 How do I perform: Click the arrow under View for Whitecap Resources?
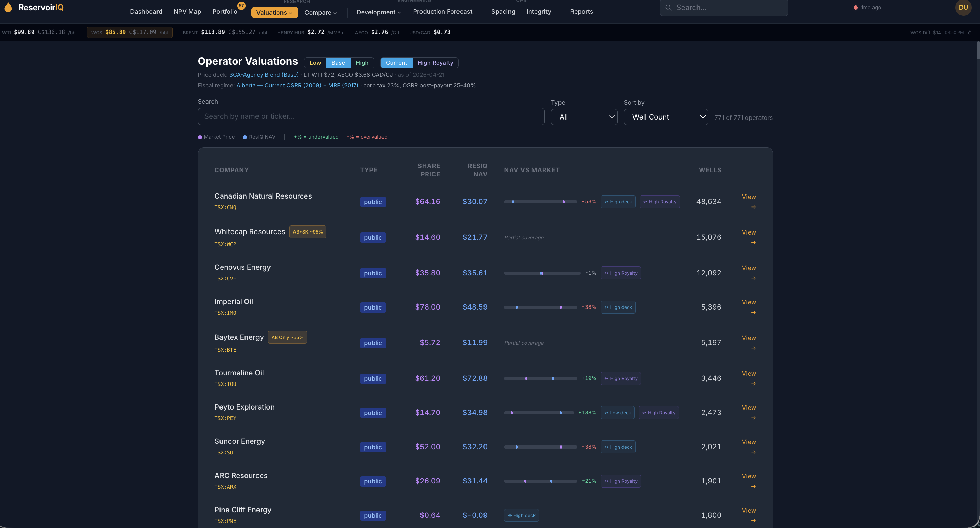pos(753,243)
